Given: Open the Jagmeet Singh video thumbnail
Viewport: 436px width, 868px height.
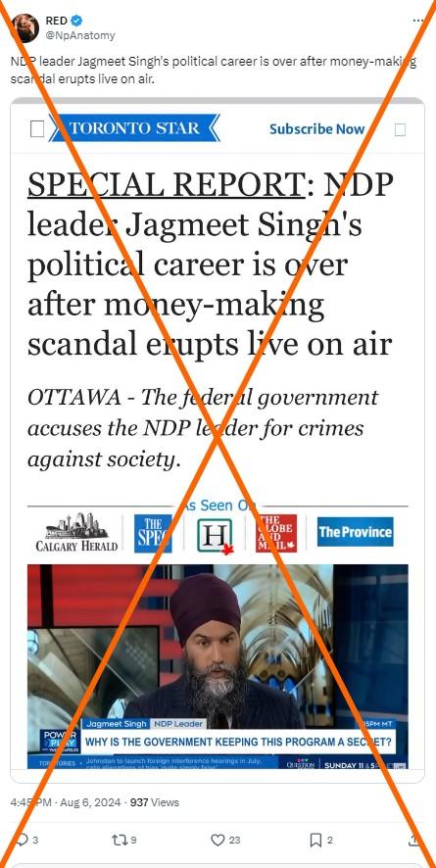Looking at the screenshot, I should [x=218, y=666].
